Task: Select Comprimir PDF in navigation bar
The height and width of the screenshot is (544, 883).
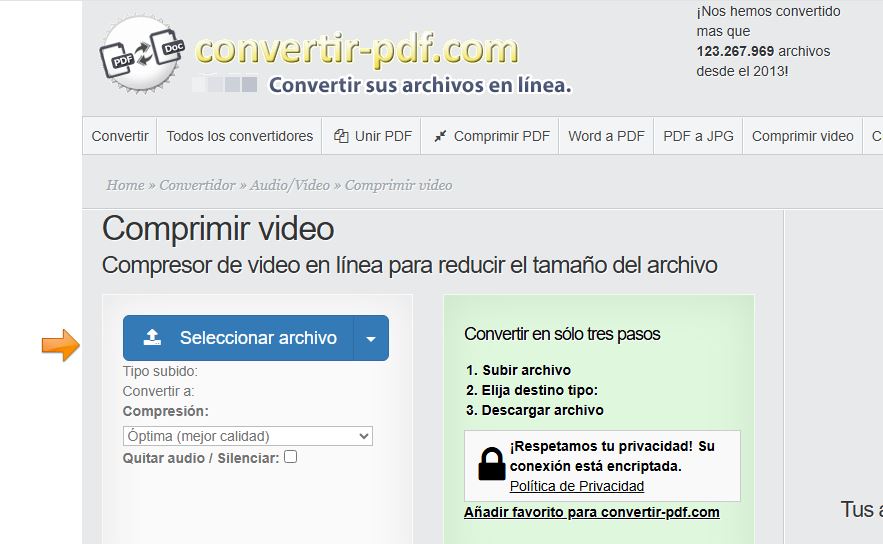Action: pyautogui.click(x=490, y=136)
